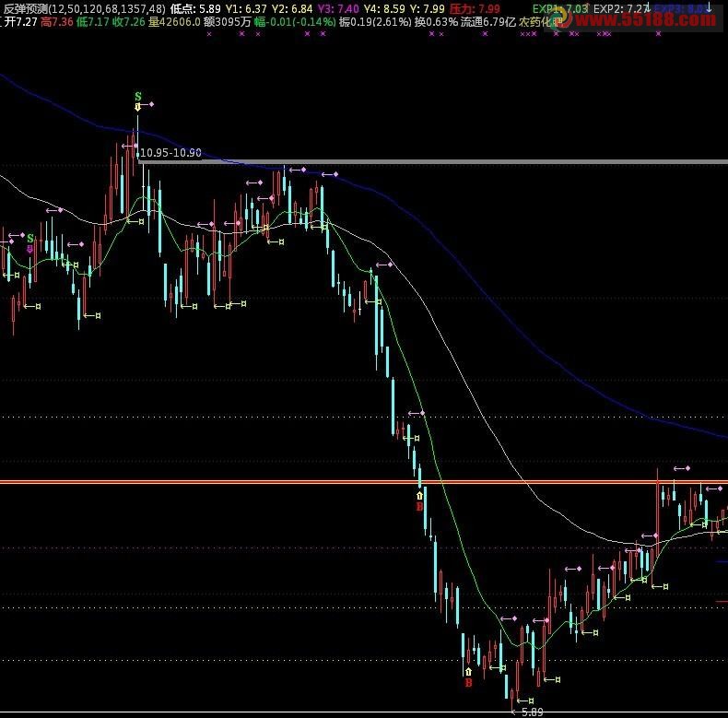Click the red 压力: 7.99 value
Viewport: 728px width, 718px height.
click(475, 9)
